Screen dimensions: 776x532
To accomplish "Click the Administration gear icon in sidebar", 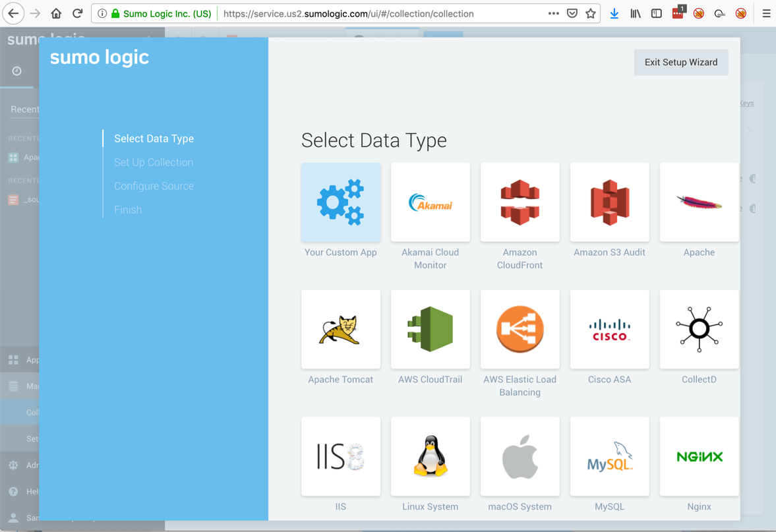I will click(13, 465).
